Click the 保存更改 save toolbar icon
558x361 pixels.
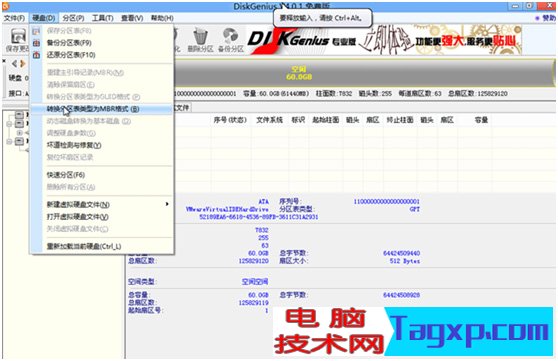point(17,40)
